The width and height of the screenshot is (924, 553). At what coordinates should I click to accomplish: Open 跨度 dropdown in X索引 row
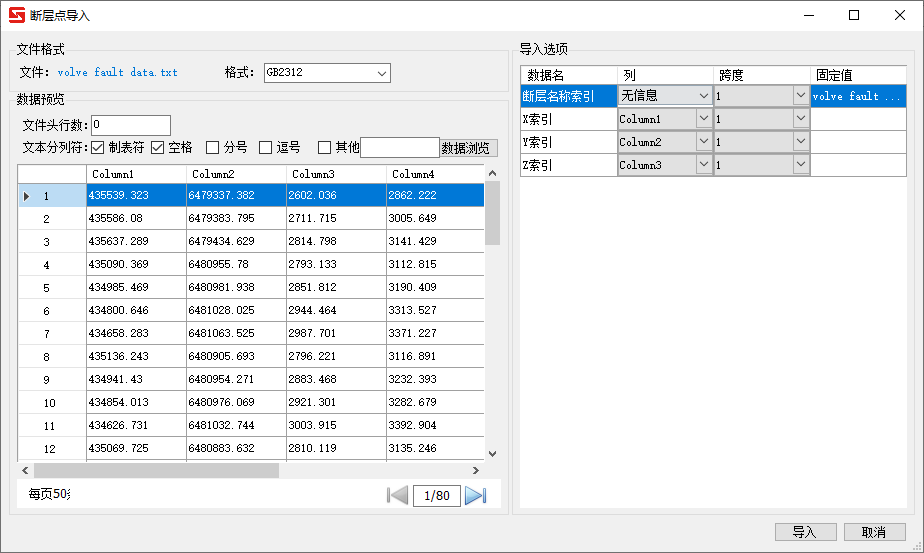[762, 118]
